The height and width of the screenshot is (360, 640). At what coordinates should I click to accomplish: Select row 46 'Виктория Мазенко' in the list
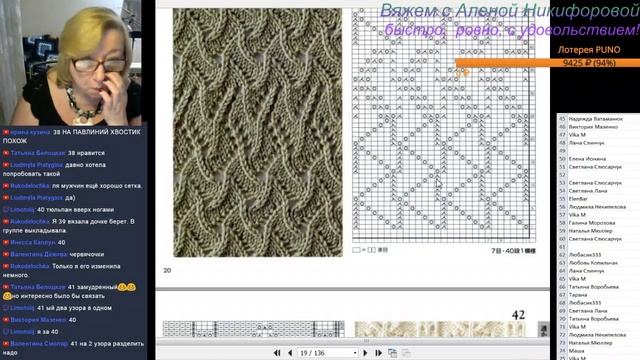point(593,127)
